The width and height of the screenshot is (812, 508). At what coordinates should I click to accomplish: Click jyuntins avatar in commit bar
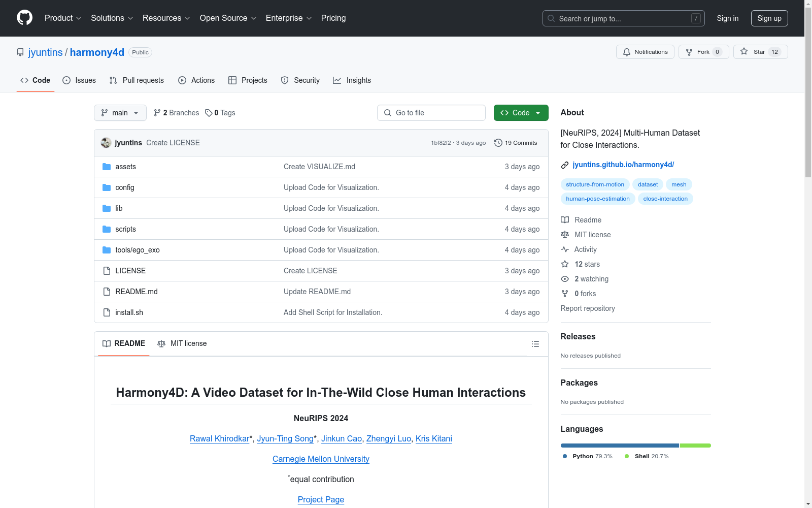106,143
